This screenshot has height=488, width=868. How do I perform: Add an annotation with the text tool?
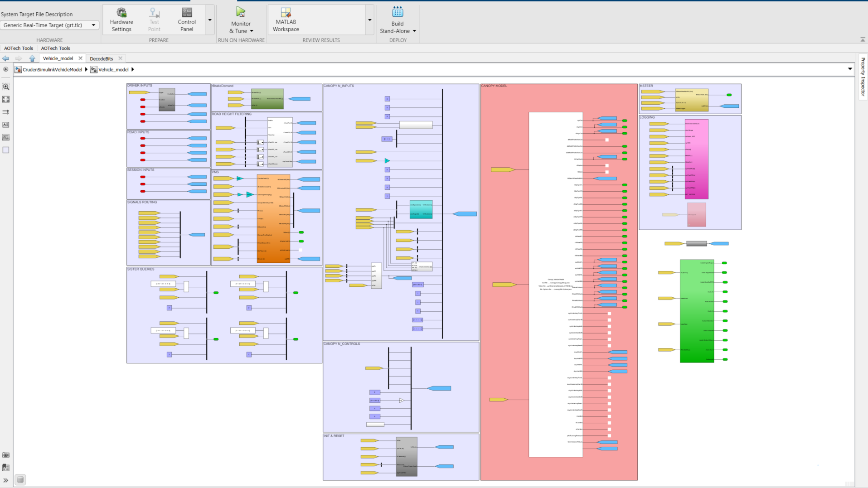click(x=6, y=125)
